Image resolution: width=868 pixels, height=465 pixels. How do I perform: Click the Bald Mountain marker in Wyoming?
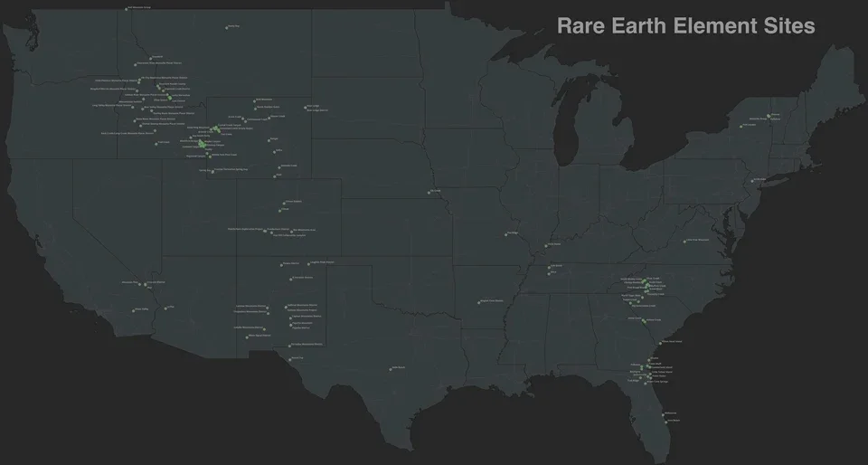coord(255,101)
